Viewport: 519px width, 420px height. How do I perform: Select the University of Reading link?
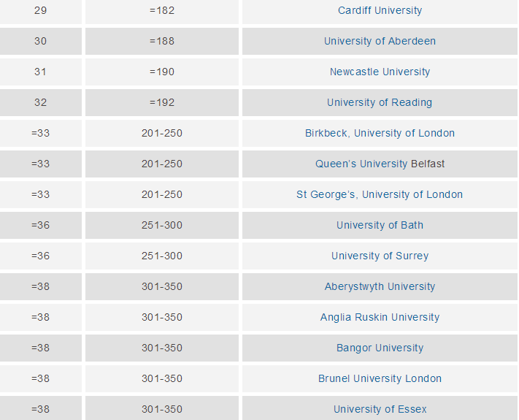tap(380, 103)
